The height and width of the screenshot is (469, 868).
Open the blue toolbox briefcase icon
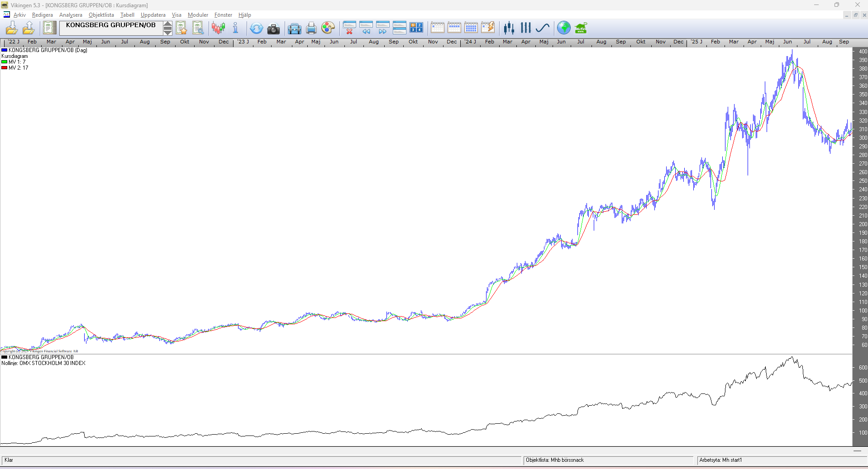tap(294, 28)
